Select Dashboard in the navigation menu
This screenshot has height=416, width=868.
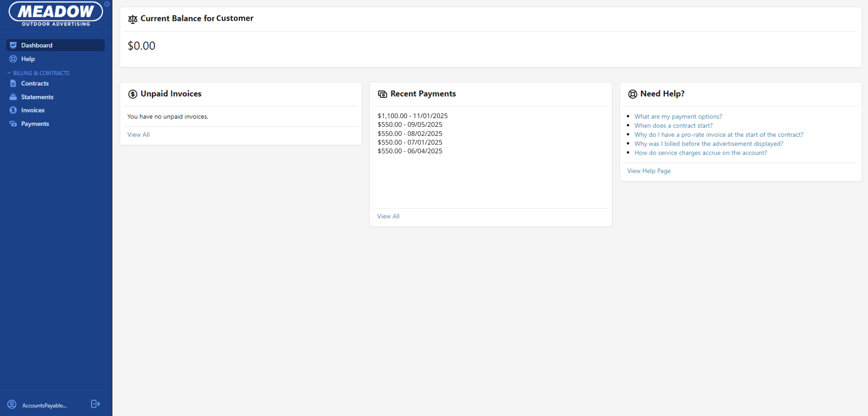(37, 45)
